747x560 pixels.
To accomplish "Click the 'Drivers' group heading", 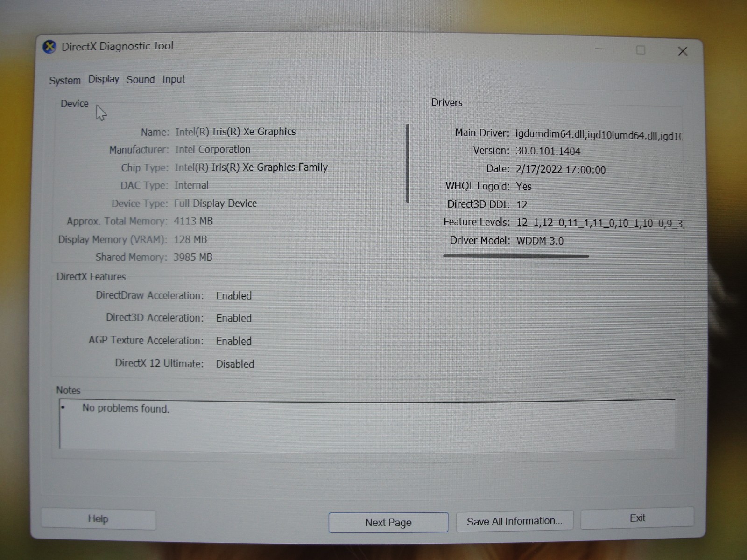I will point(447,103).
